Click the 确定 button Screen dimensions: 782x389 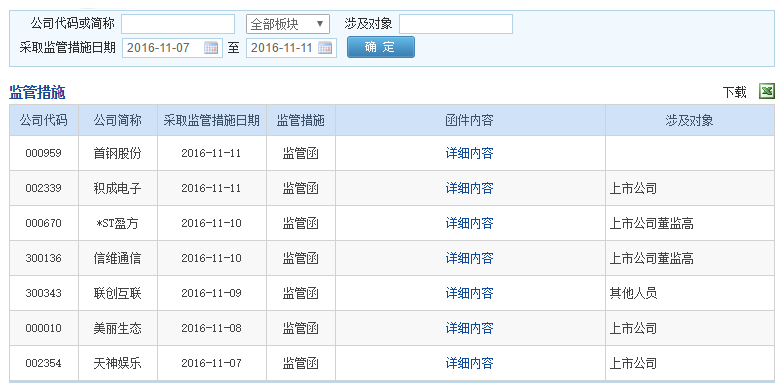coord(381,47)
